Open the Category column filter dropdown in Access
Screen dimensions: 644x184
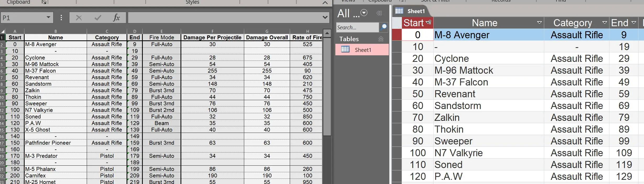tap(604, 23)
